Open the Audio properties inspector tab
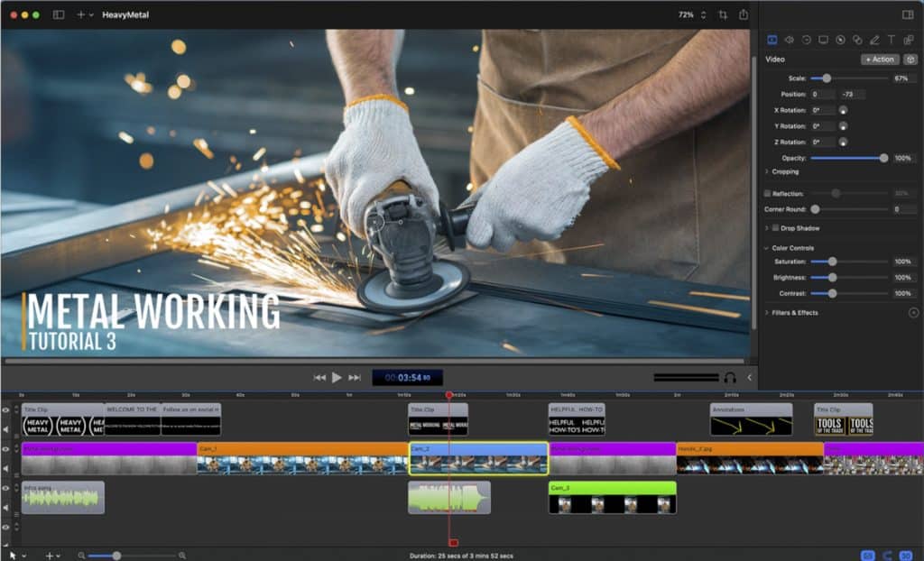The image size is (924, 561). click(789, 40)
